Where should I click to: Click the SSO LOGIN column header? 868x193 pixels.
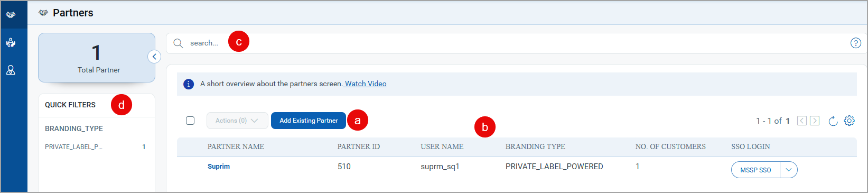(x=751, y=146)
